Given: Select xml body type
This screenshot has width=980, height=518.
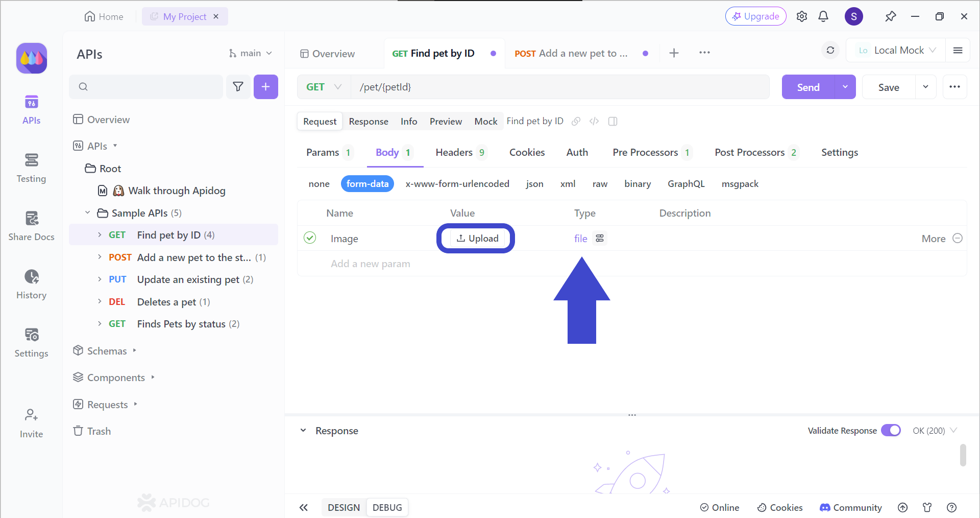Looking at the screenshot, I should (x=568, y=183).
